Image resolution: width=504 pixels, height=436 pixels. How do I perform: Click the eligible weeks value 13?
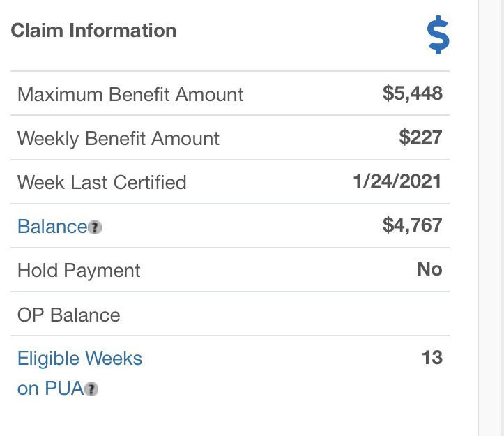[x=432, y=358]
